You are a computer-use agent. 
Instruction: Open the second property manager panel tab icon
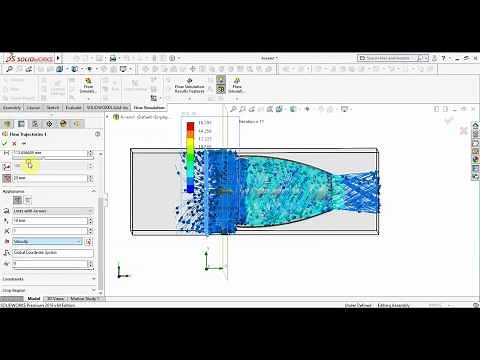click(21, 124)
